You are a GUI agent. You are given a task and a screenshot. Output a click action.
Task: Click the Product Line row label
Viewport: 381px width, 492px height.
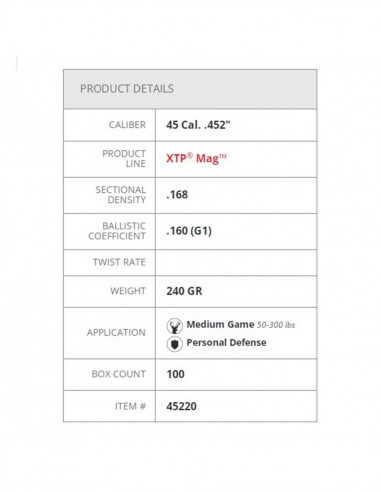click(x=124, y=159)
